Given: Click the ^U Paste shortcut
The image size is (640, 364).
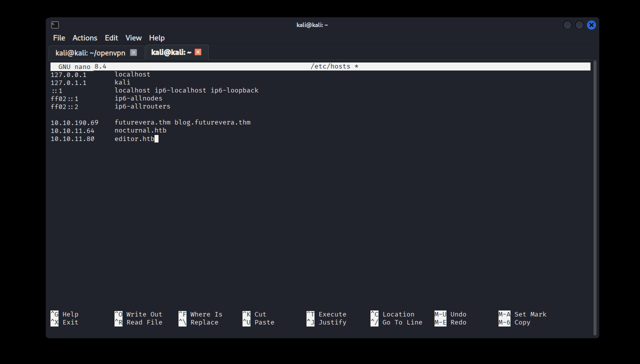Looking at the screenshot, I should click(258, 322).
